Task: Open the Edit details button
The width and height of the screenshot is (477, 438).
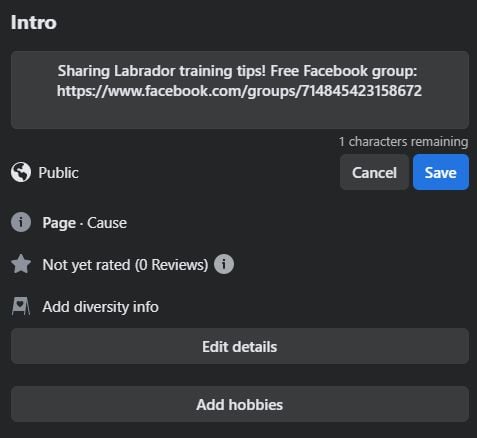Action: coord(240,346)
